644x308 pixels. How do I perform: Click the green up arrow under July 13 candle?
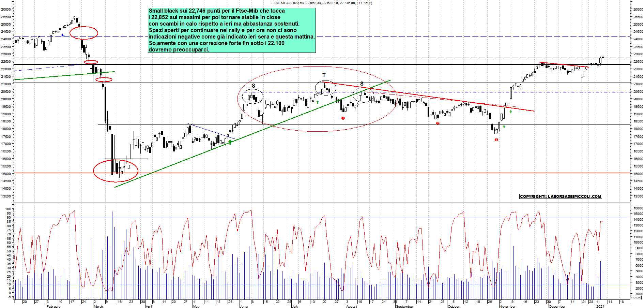point(318,102)
